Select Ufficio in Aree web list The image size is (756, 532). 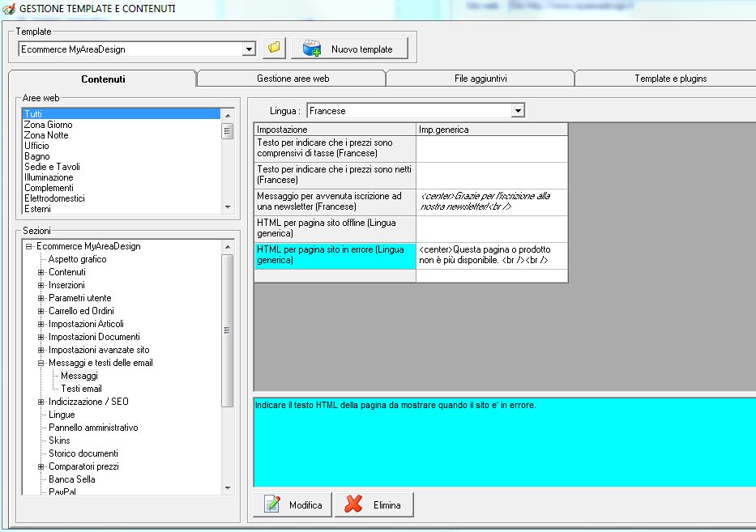(x=122, y=146)
